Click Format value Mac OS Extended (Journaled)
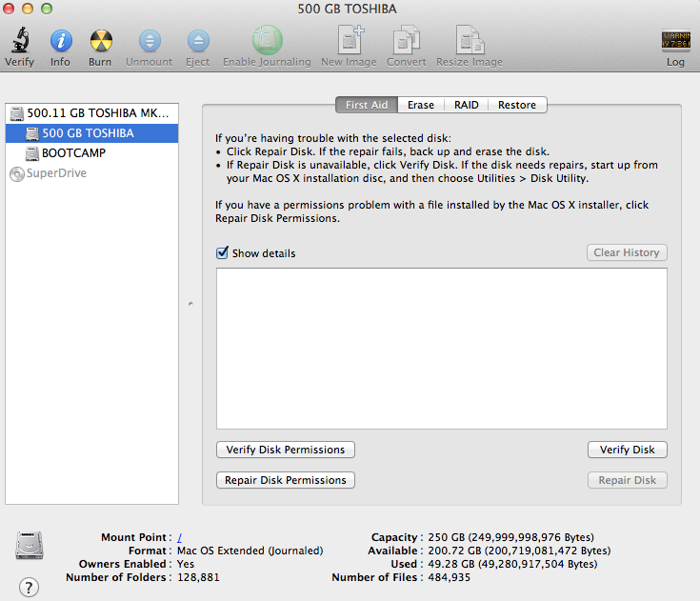This screenshot has width=700, height=601. [250, 551]
